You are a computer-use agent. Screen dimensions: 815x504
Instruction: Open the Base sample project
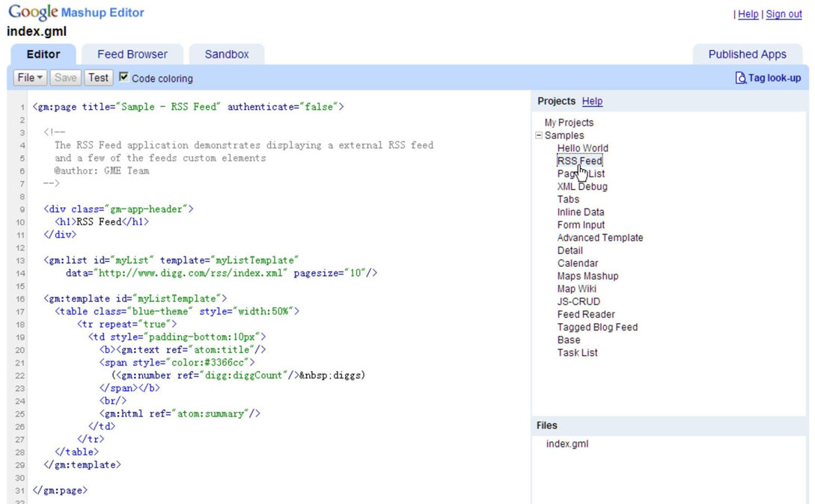(569, 339)
